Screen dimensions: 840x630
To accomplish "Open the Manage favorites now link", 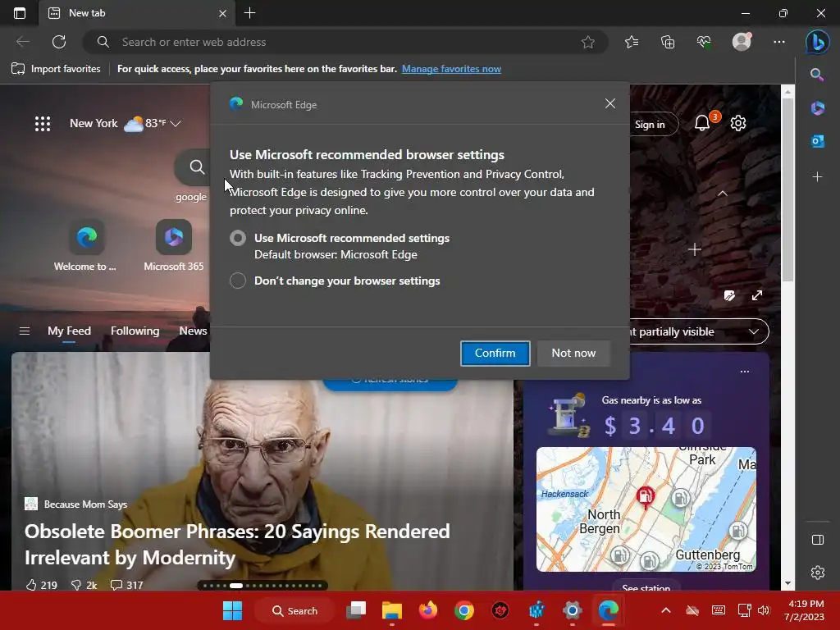I will click(452, 69).
